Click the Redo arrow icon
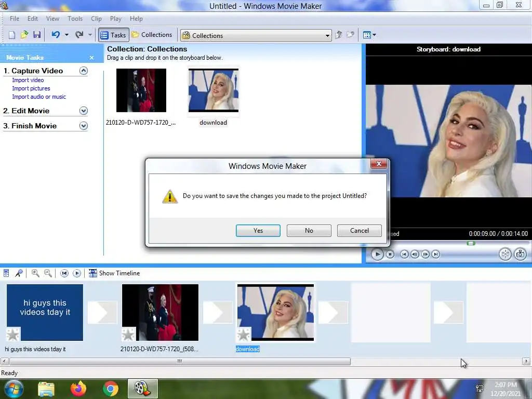The height and width of the screenshot is (399, 532). click(79, 35)
